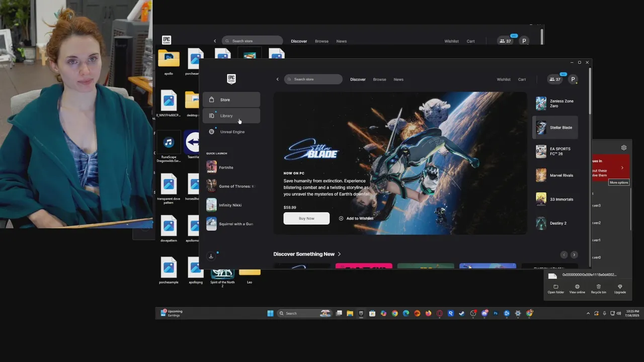Switch to the Browse tab
Viewport: 644px width, 362px height.
pyautogui.click(x=379, y=79)
